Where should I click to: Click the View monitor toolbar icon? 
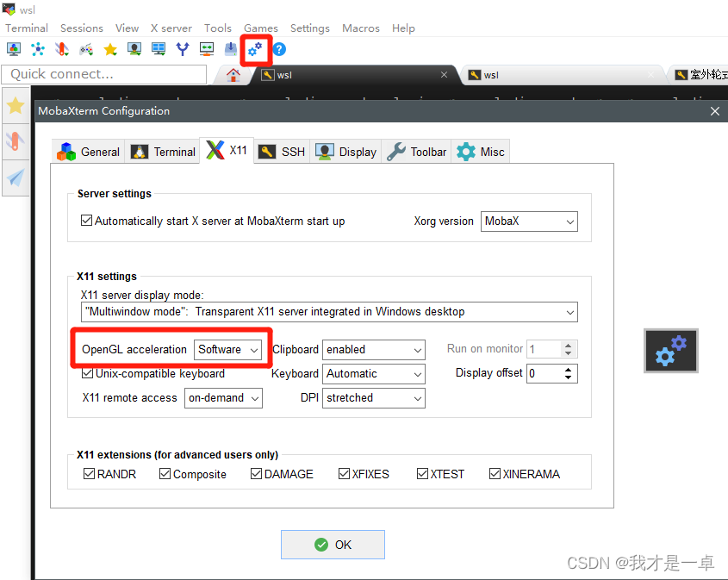coord(134,49)
